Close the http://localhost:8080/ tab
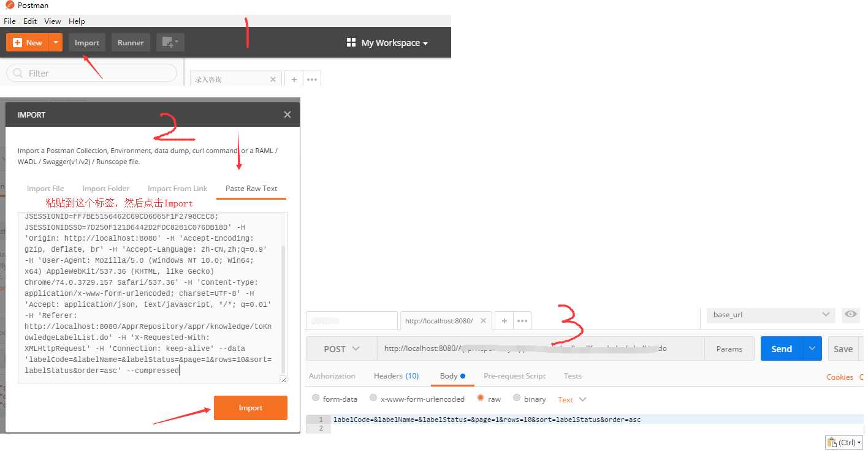 tap(484, 320)
